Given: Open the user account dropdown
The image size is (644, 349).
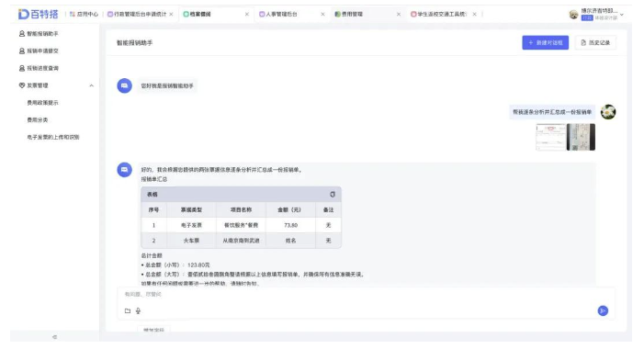Looking at the screenshot, I should 622,15.
